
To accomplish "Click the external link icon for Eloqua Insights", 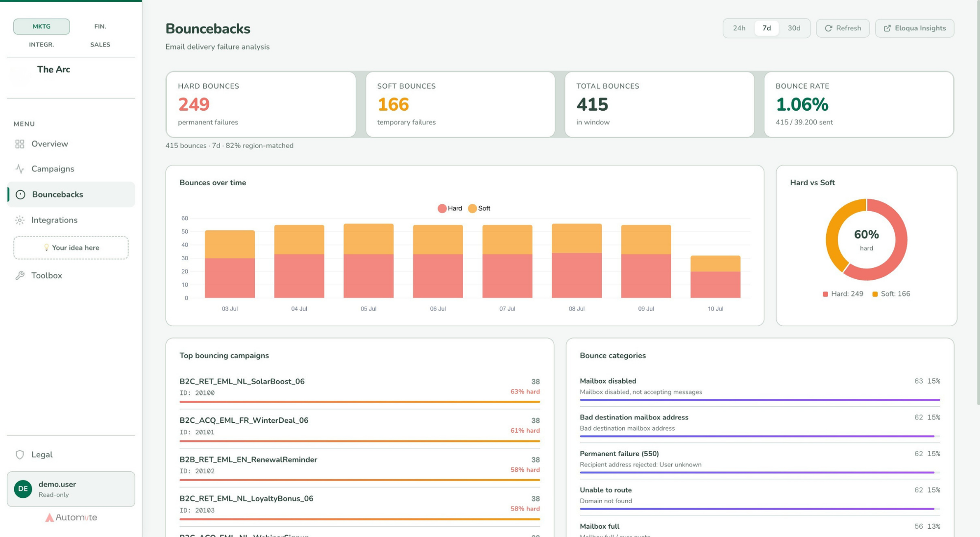I will coord(887,28).
